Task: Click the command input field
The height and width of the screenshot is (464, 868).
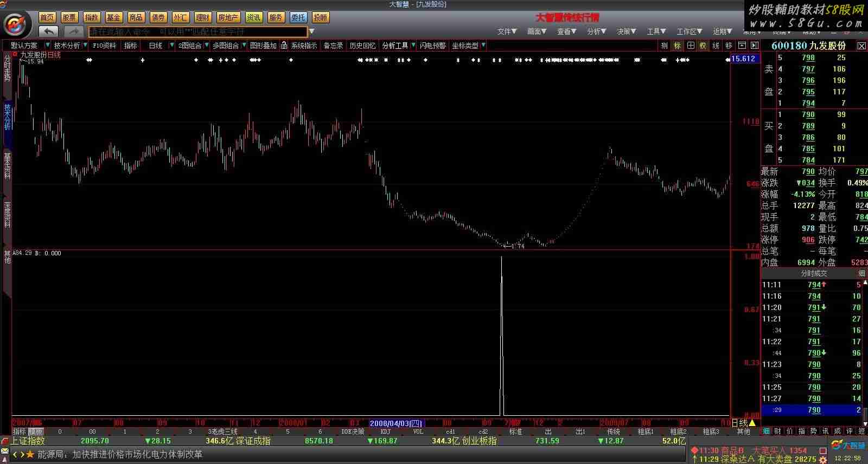Action: coord(198,32)
